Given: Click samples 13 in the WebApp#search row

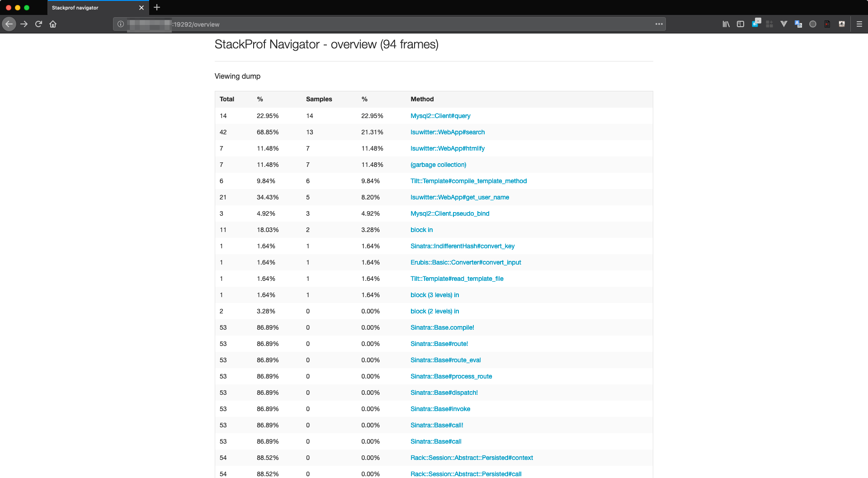Looking at the screenshot, I should pyautogui.click(x=310, y=132).
